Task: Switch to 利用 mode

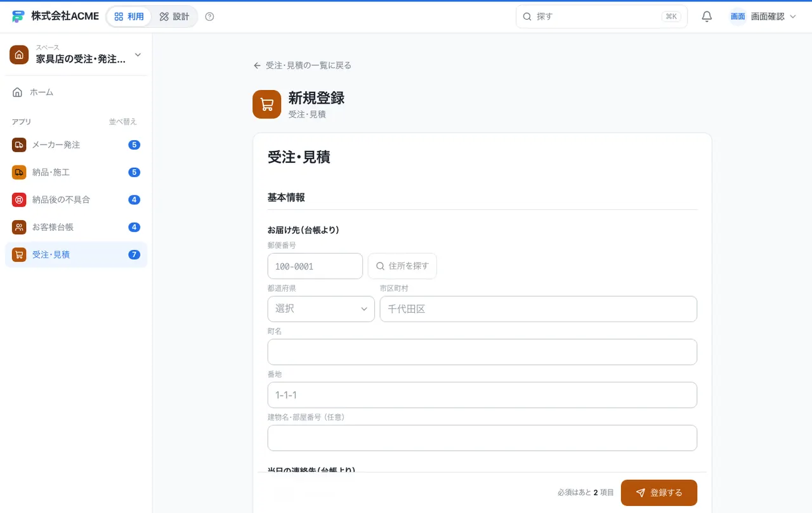Action: (129, 16)
